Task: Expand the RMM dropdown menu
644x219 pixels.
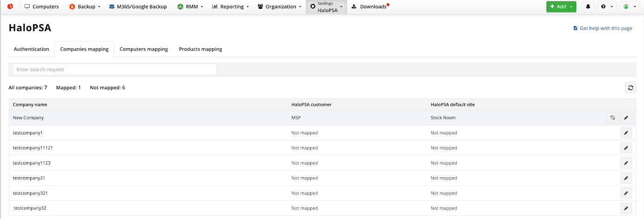Action: (x=190, y=7)
